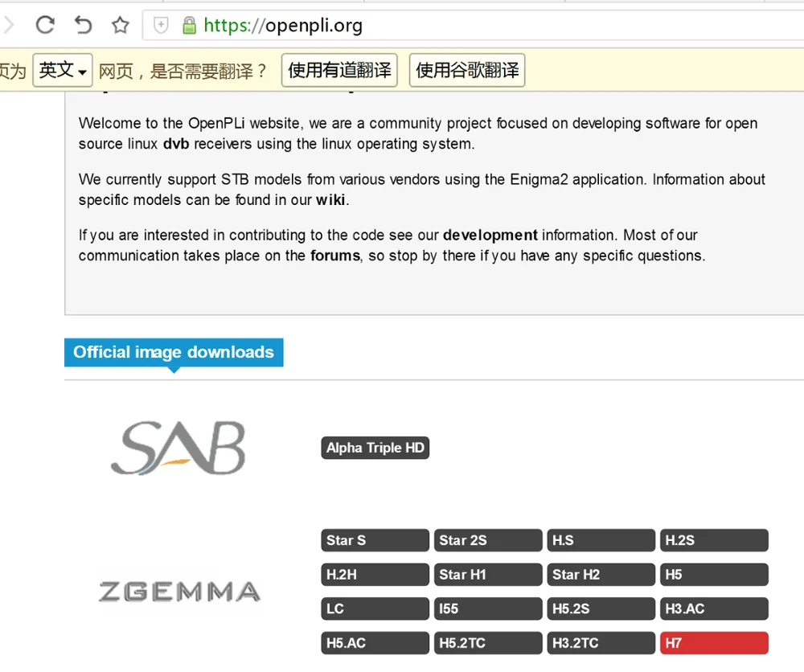Open the forums link

(x=335, y=256)
